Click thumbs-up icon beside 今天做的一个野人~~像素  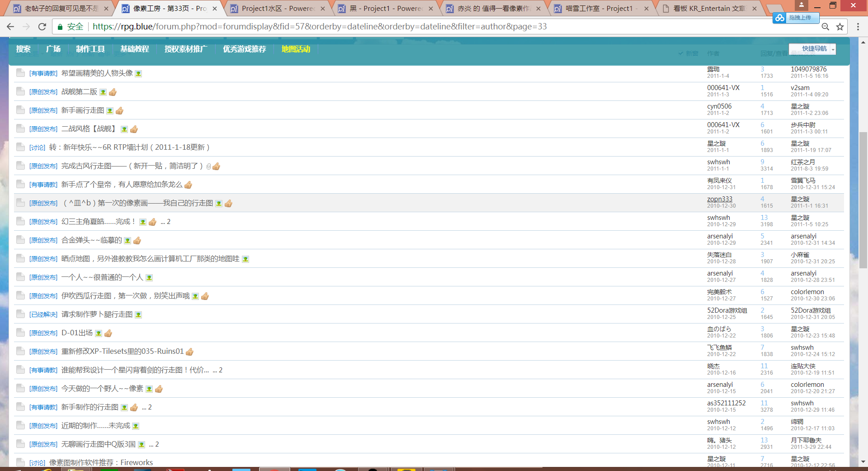159,389
